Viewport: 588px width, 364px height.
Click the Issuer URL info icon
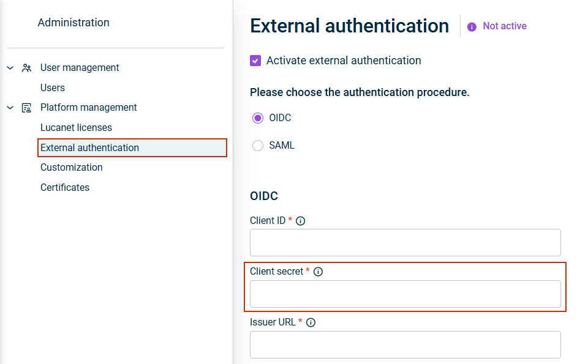click(311, 322)
